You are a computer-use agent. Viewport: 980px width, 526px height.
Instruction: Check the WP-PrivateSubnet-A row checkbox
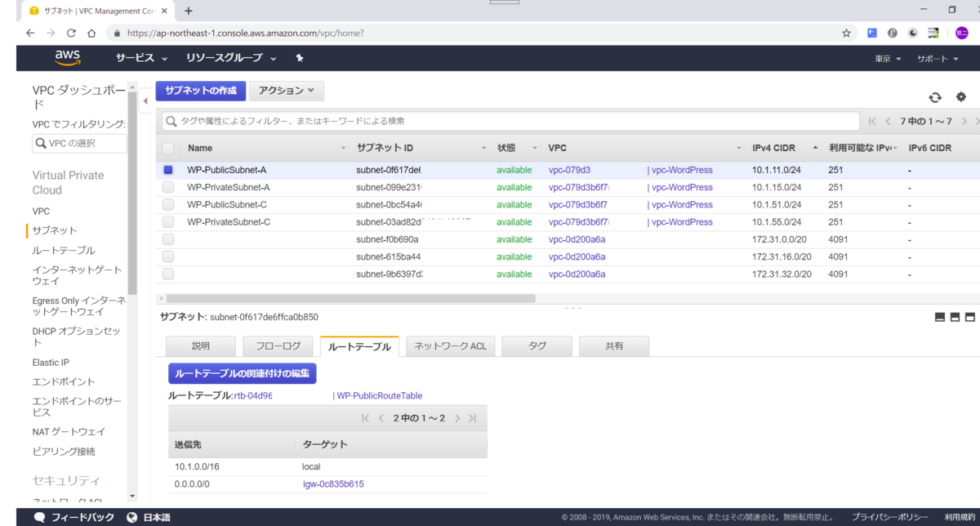(168, 187)
